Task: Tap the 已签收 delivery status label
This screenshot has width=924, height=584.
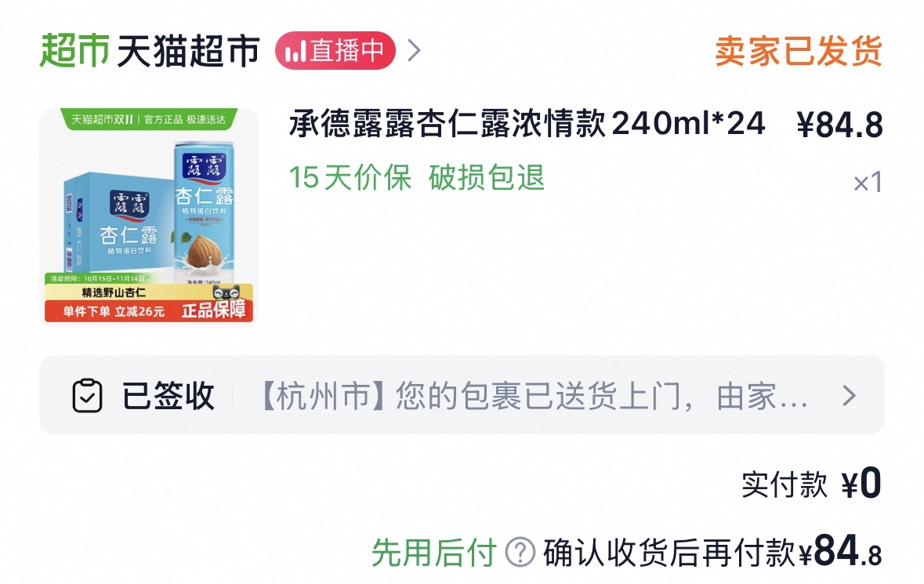Action: coord(168,395)
